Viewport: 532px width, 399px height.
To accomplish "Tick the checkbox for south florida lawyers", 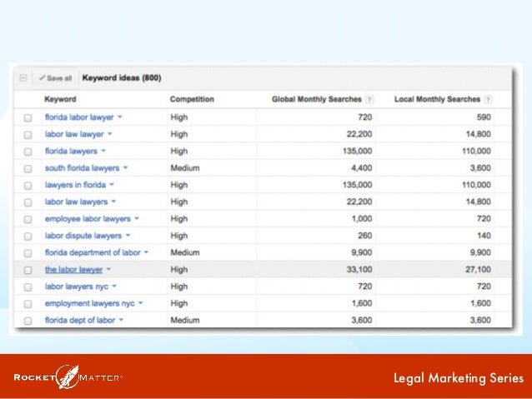I will [28, 168].
